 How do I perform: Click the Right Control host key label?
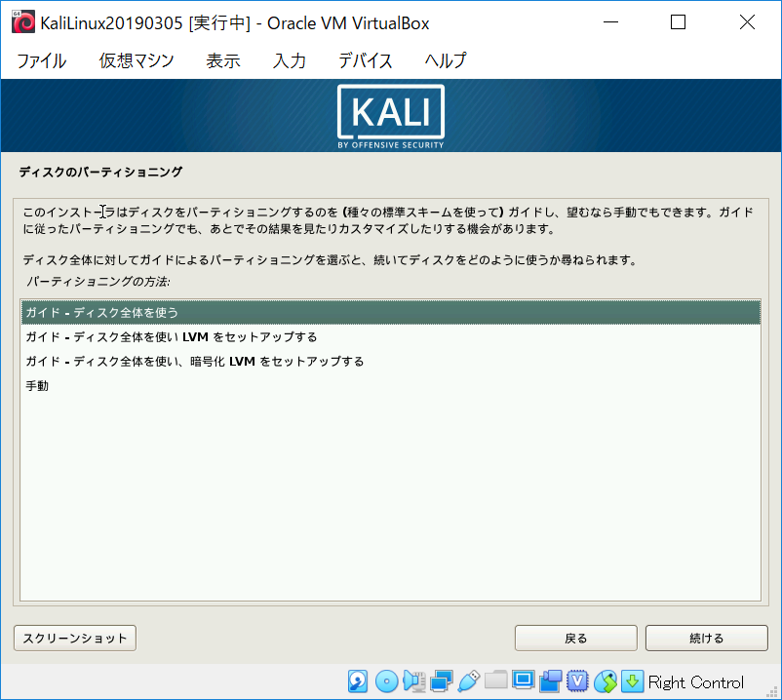click(x=696, y=682)
